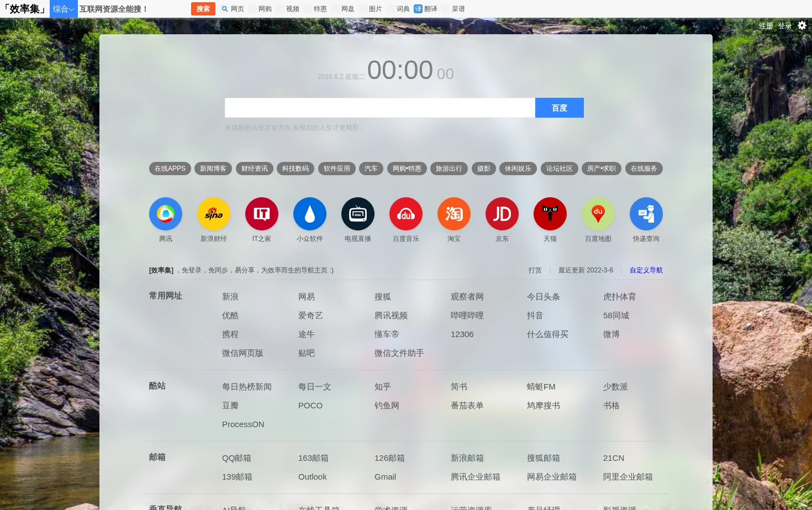Choose the 科技数码 category pill

(296, 169)
